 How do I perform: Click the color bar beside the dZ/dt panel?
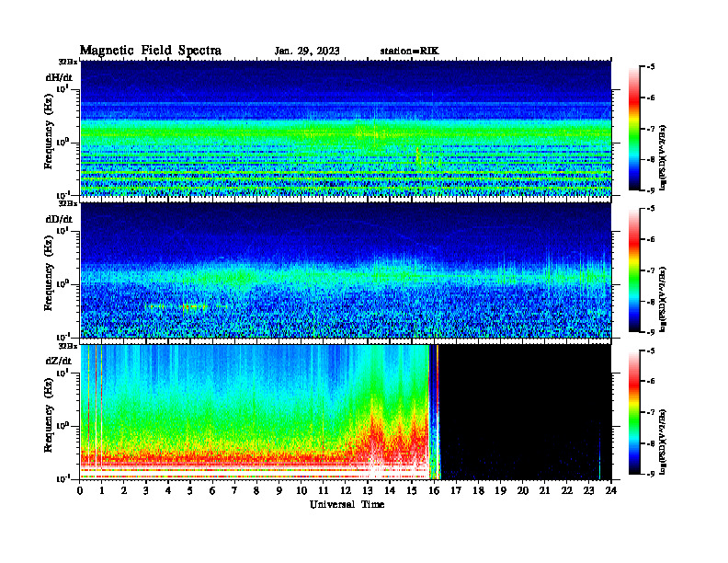[x=634, y=412]
